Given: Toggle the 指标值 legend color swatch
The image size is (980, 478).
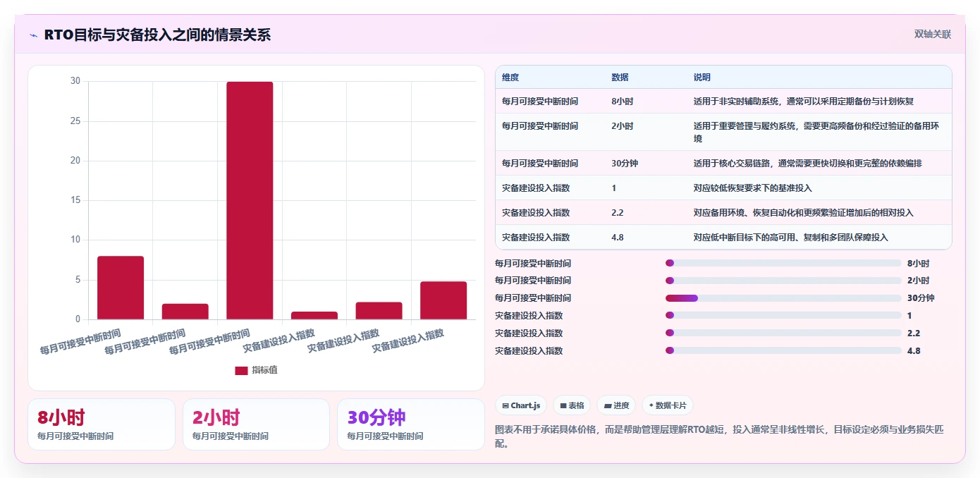Looking at the screenshot, I should click(x=241, y=370).
